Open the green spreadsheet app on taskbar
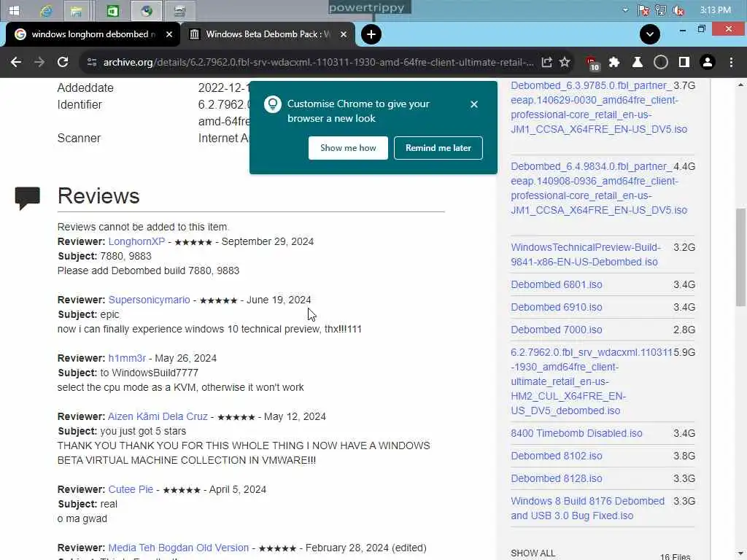 113,11
